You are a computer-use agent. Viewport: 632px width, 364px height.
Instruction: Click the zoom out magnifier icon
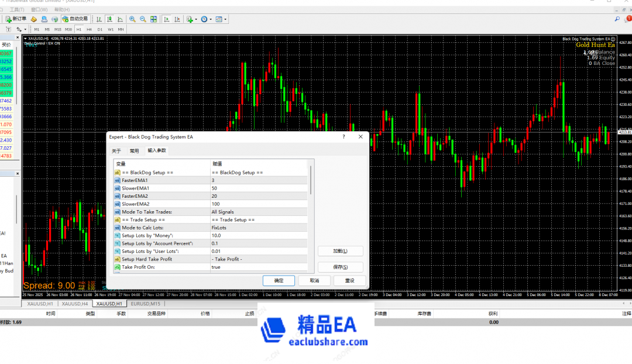(142, 19)
